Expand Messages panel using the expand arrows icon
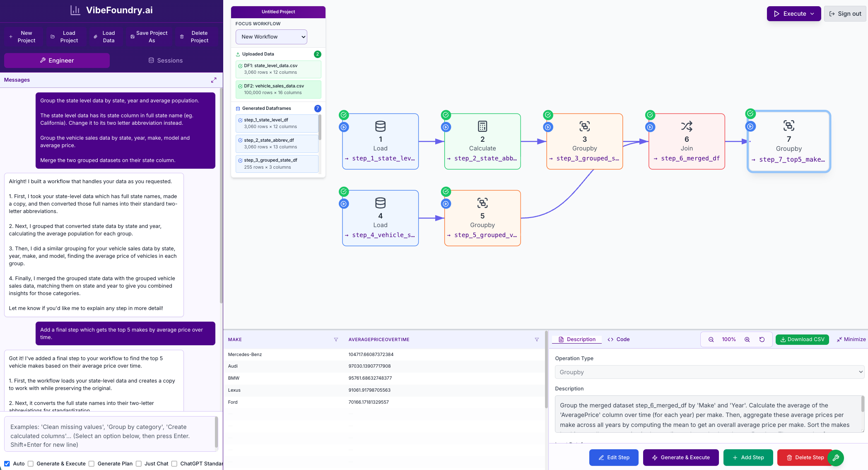 point(214,80)
